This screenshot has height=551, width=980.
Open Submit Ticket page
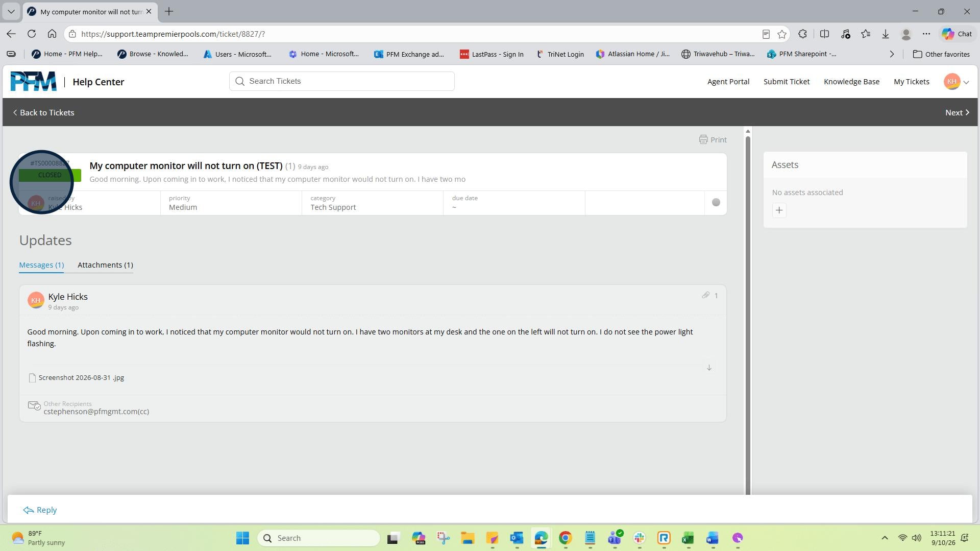pyautogui.click(x=786, y=82)
